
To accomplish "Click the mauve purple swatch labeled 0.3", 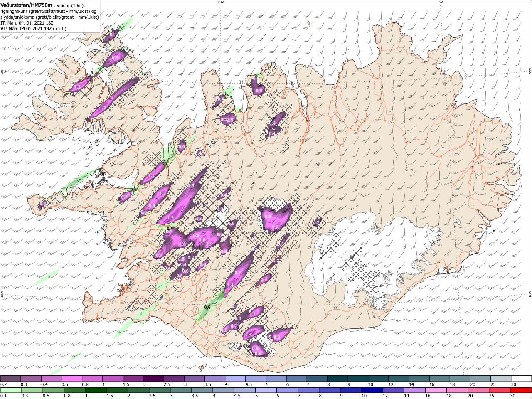I will tap(31, 379).
